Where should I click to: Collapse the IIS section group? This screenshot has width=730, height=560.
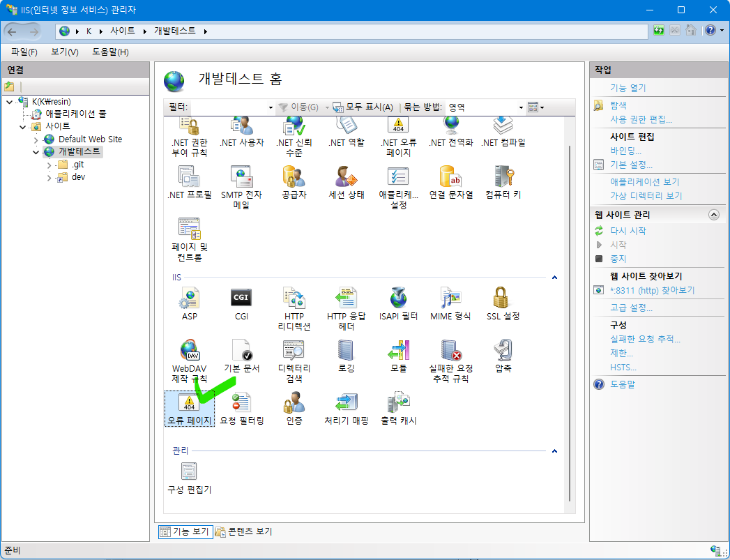tap(554, 278)
